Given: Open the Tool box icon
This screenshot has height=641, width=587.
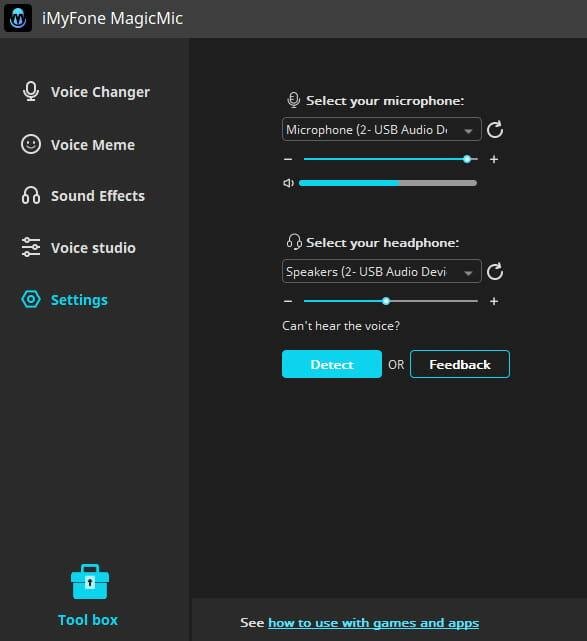Looking at the screenshot, I should click(x=90, y=582).
